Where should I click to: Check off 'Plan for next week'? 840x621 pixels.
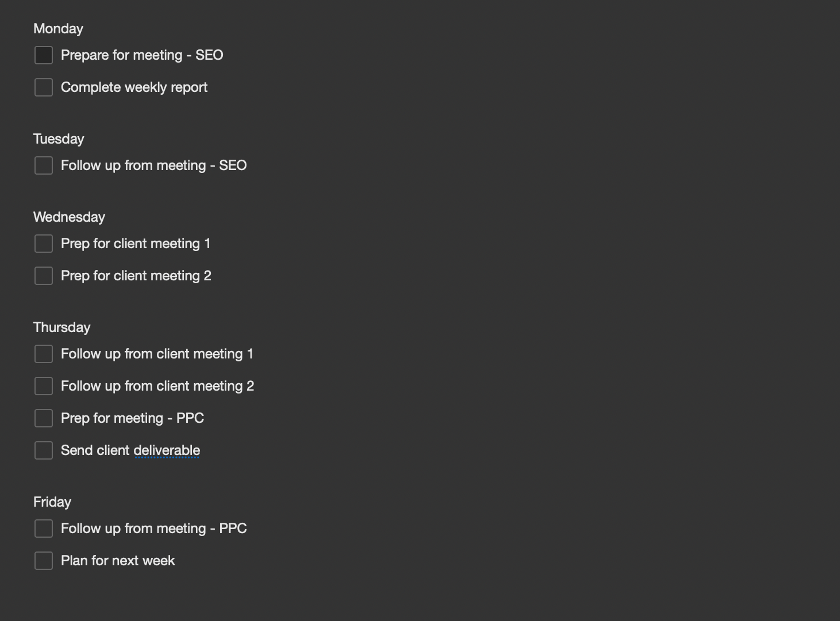(x=44, y=561)
